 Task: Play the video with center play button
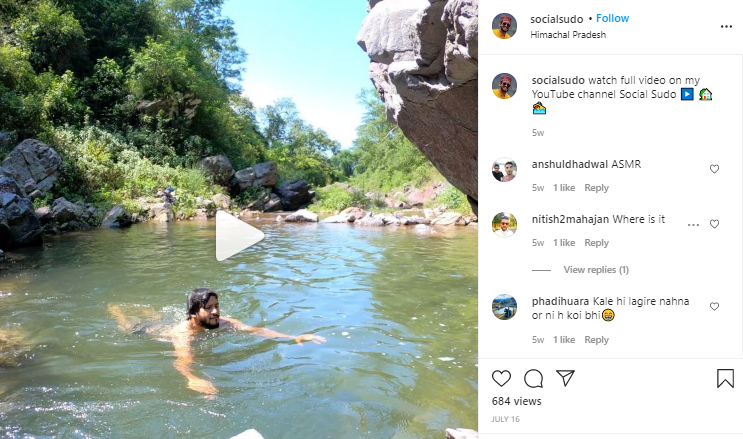[238, 237]
